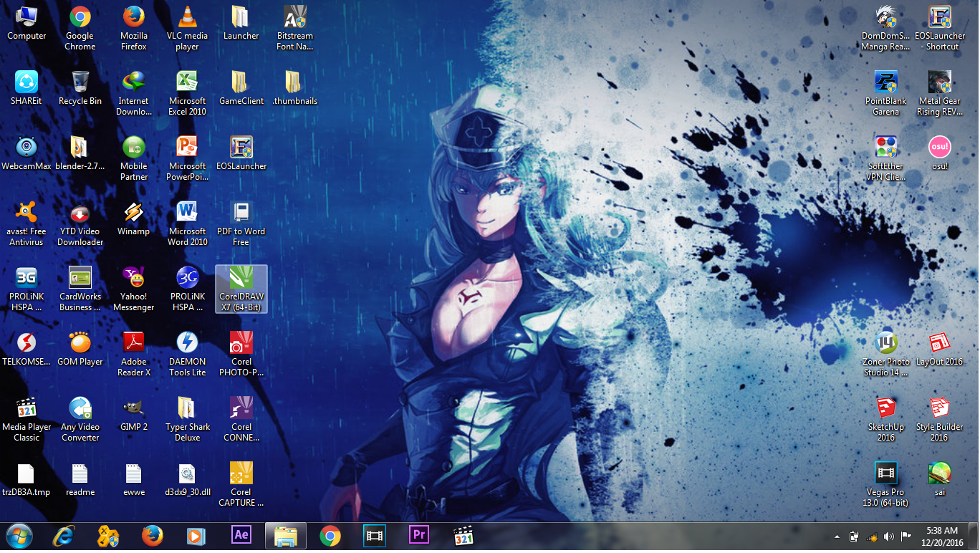Click the TELKOMSEL desktop shortcut

pos(27,349)
